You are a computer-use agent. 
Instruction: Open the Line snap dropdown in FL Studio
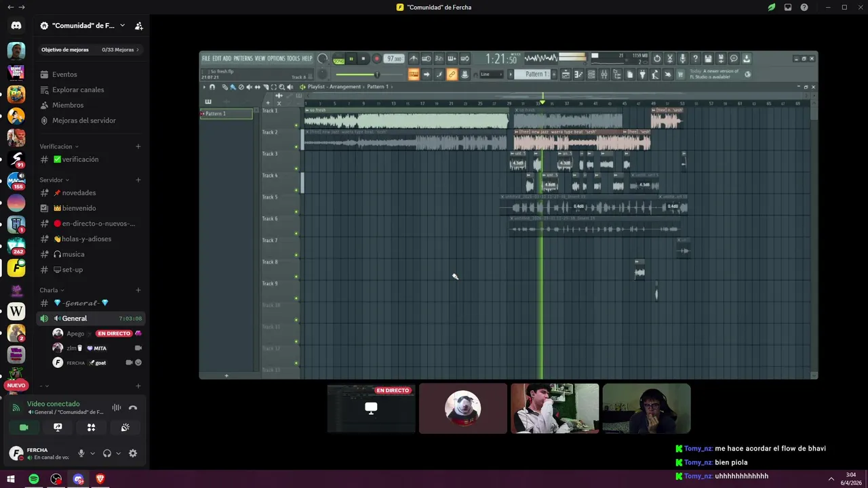[492, 75]
